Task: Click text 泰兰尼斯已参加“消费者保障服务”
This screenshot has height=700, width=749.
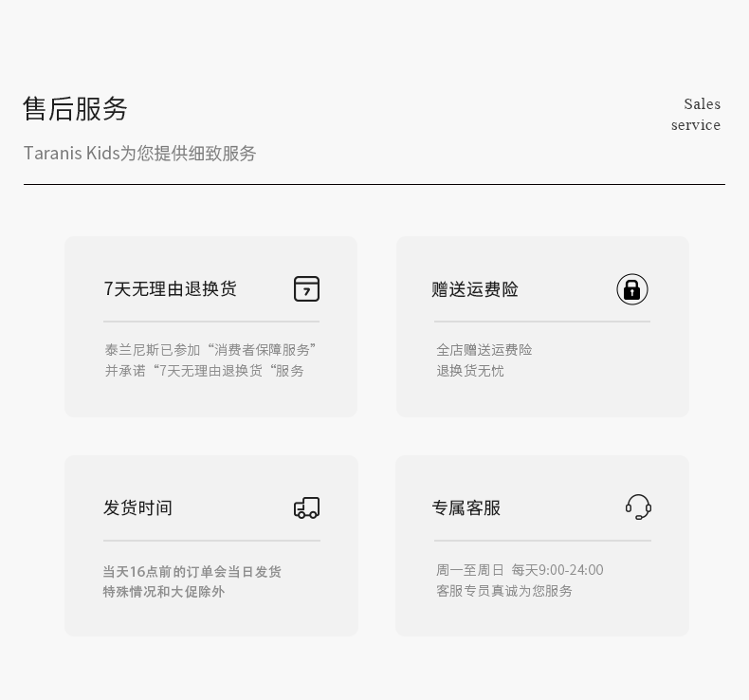Action: (x=210, y=350)
